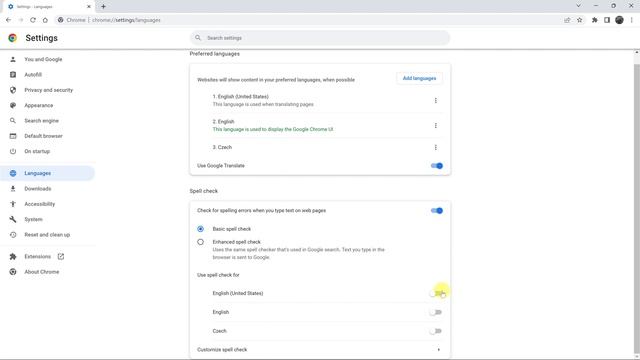Click the Search settings field

pyautogui.click(x=320, y=38)
